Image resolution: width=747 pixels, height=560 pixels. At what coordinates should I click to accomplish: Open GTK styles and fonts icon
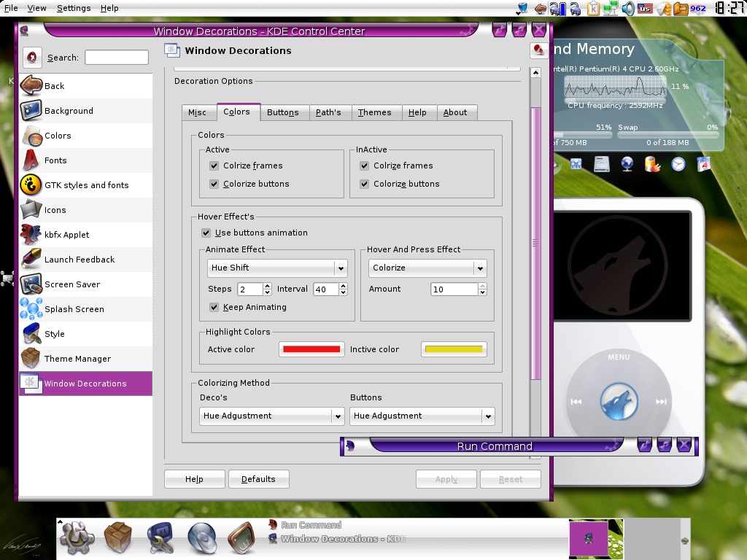(x=31, y=184)
